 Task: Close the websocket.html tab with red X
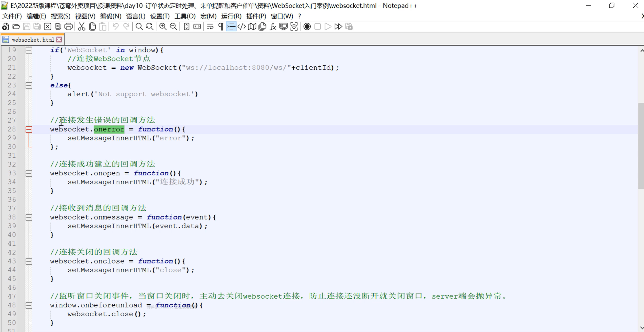tap(59, 40)
